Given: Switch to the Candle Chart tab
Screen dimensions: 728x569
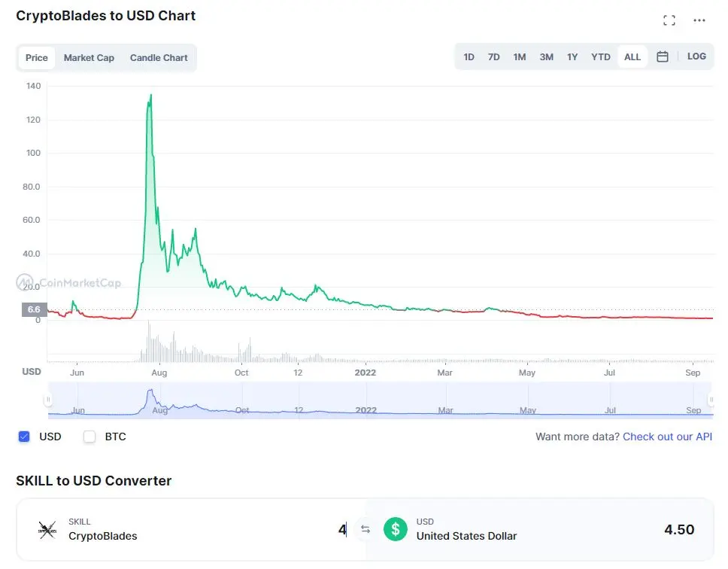Looking at the screenshot, I should (x=159, y=58).
